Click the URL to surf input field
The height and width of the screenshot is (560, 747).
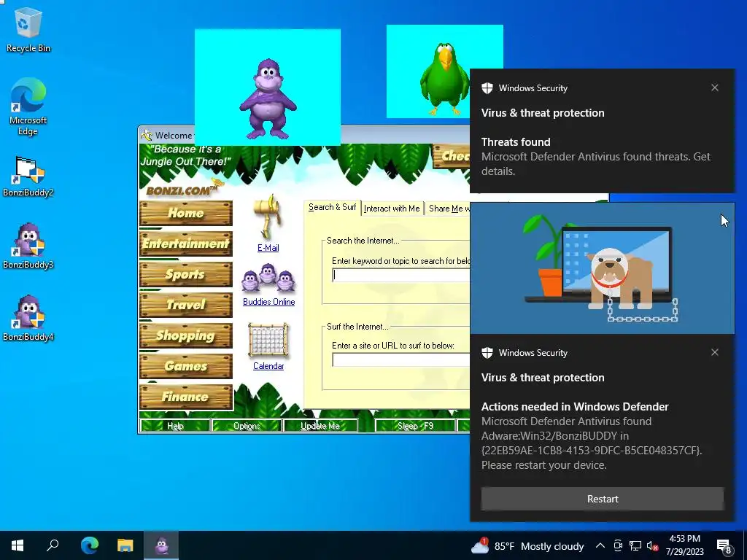(401, 359)
